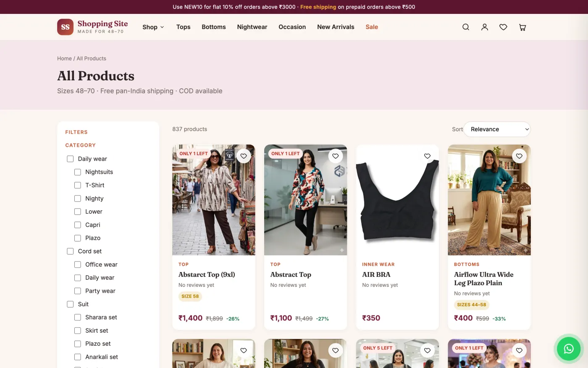Open WhatsApp chat floating button
Viewport: 588px width, 368px height.
[x=569, y=349]
